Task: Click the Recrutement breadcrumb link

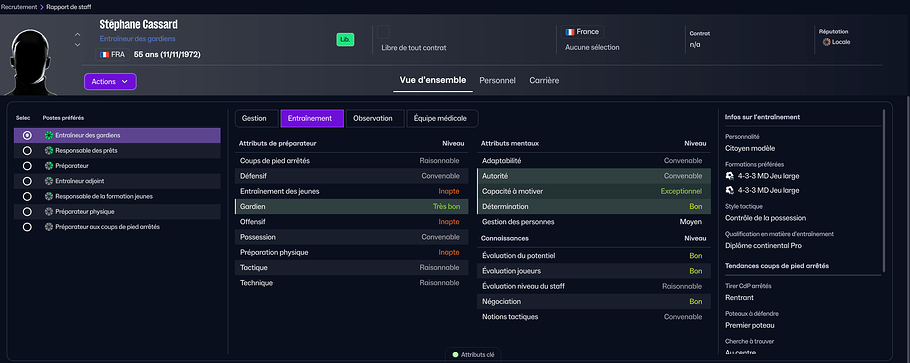Action: click(x=19, y=6)
